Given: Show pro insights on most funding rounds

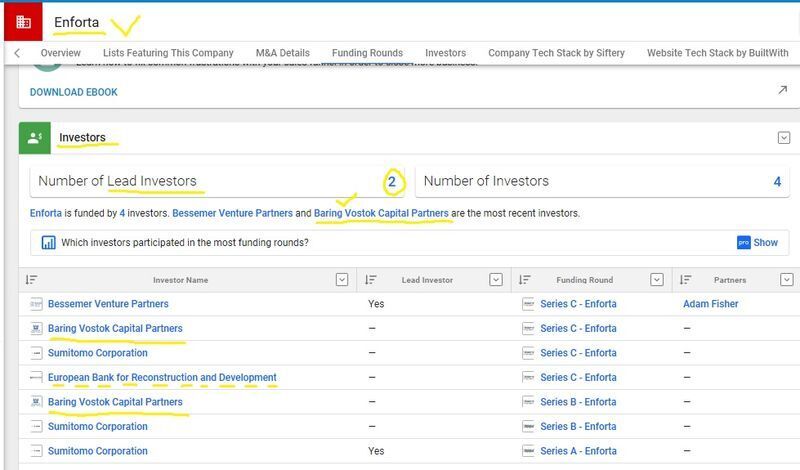Looking at the screenshot, I should click(x=758, y=242).
